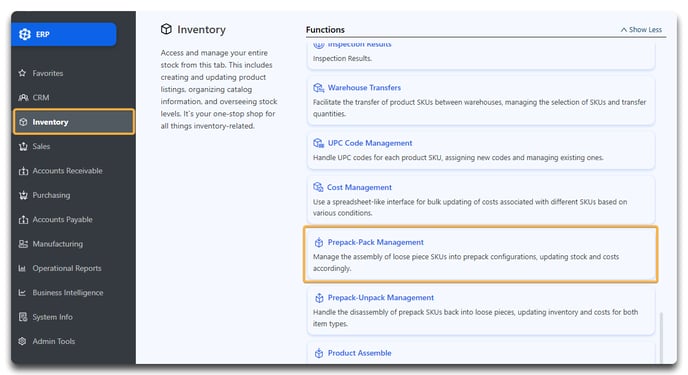This screenshot has height=375, width=688.
Task: Click the CRM people icon
Action: pyautogui.click(x=23, y=97)
